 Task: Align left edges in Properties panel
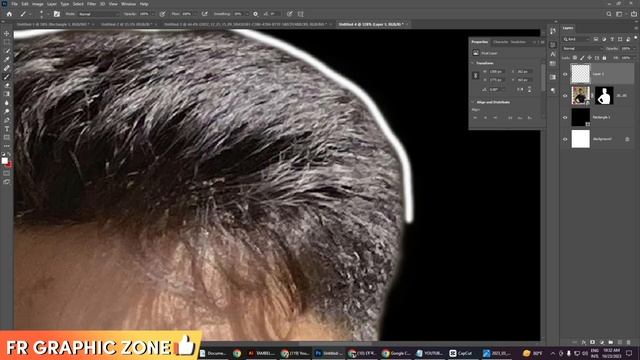coord(476,118)
